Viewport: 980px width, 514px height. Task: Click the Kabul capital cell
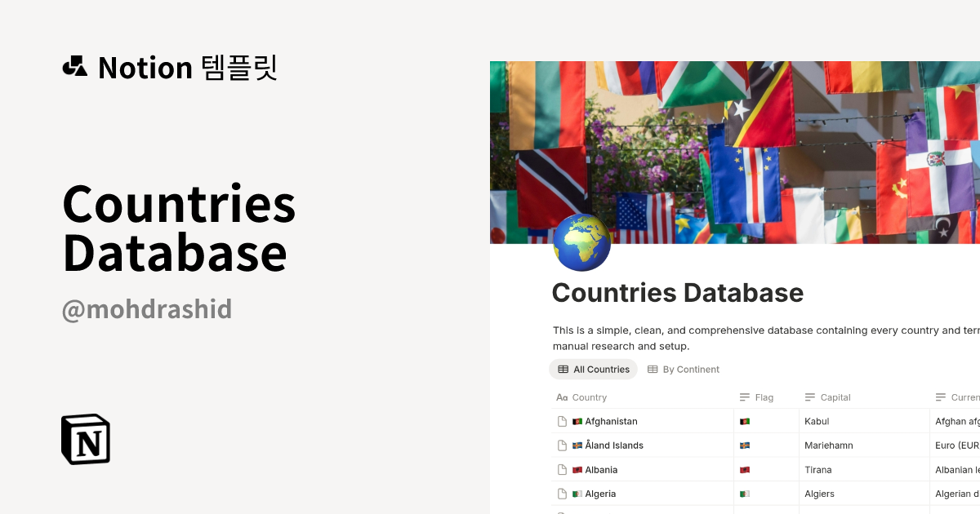pos(864,422)
